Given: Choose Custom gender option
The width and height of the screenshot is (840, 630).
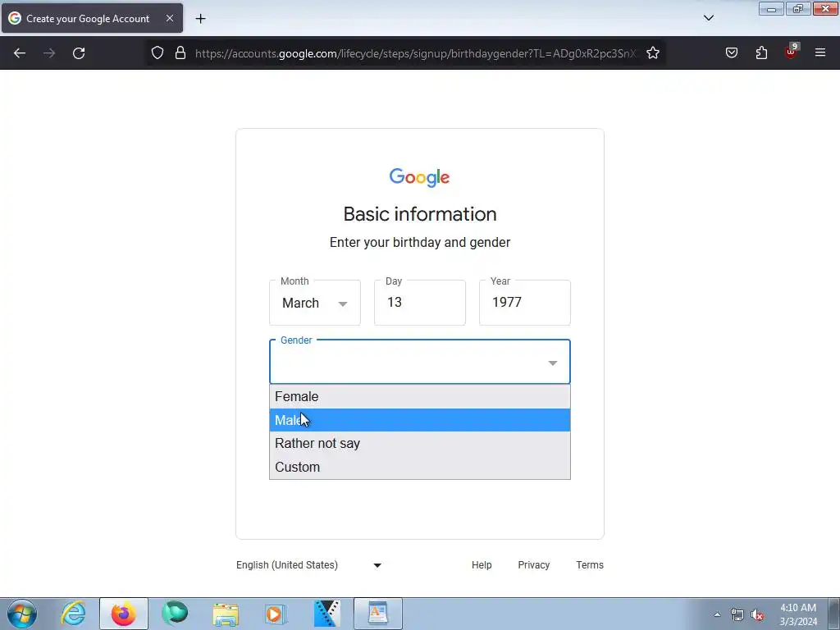Looking at the screenshot, I should [x=420, y=467].
